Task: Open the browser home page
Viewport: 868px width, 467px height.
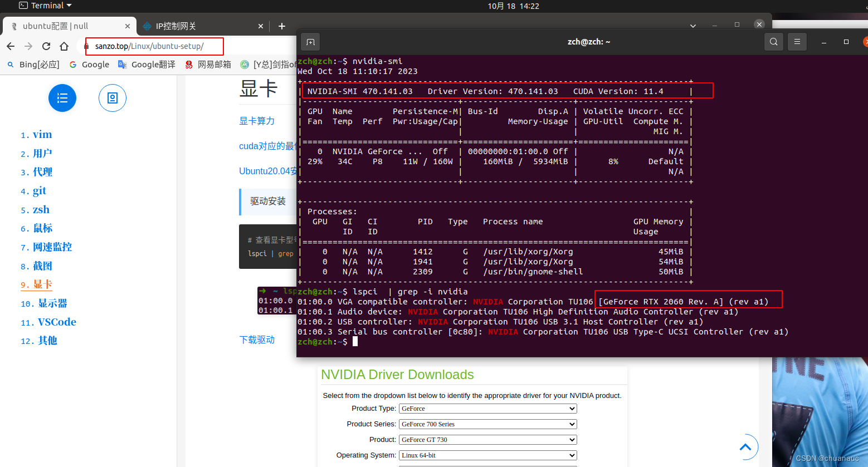Action: click(64, 46)
